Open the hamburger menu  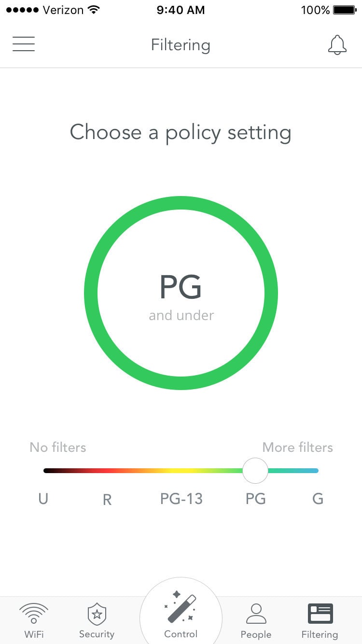coord(24,44)
